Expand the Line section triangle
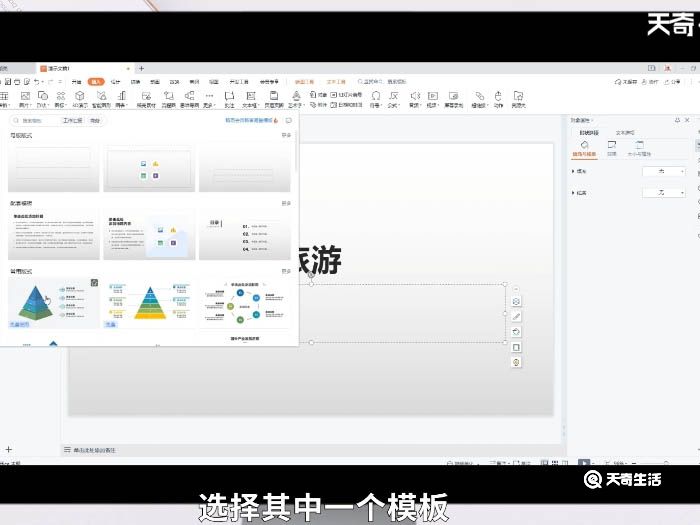The height and width of the screenshot is (525, 700). pos(573,193)
